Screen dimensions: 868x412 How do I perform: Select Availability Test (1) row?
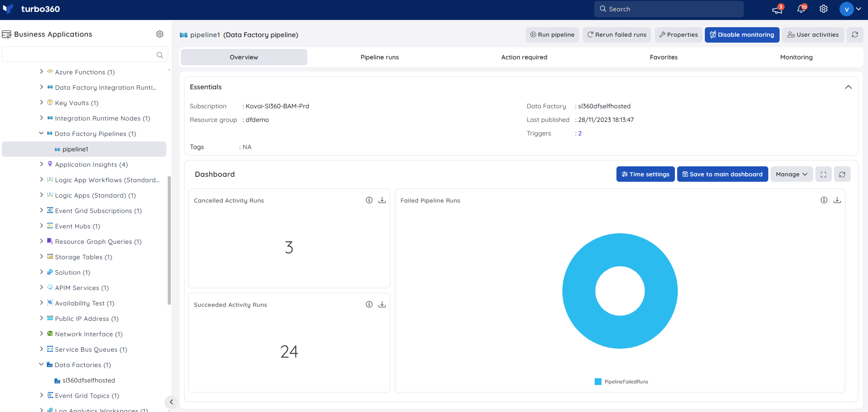pos(84,303)
